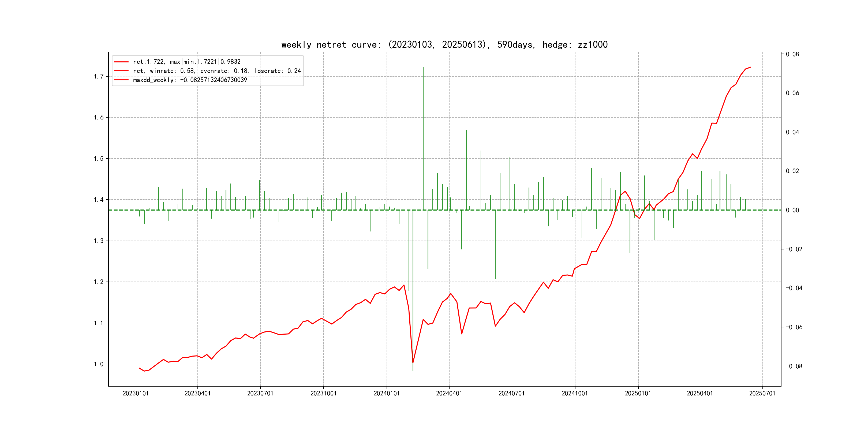Click x-axis label 20230101

click(x=136, y=393)
